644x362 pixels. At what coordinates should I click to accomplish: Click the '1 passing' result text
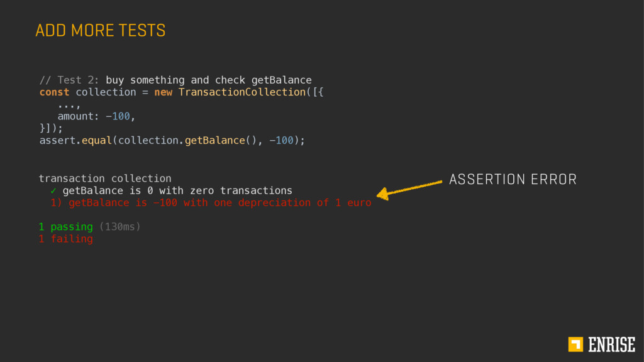tap(65, 226)
